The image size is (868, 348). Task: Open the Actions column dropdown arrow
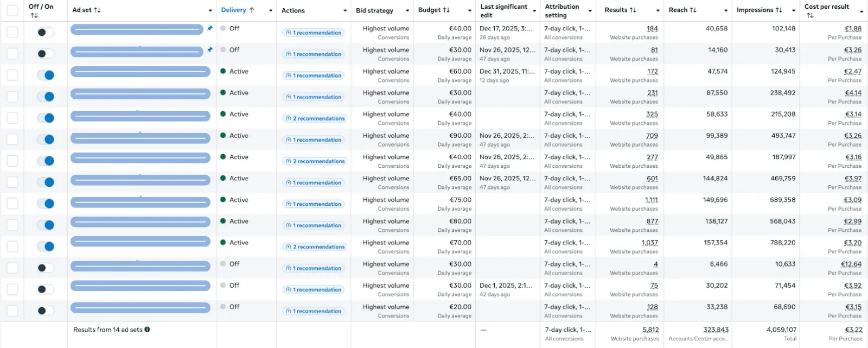(345, 11)
